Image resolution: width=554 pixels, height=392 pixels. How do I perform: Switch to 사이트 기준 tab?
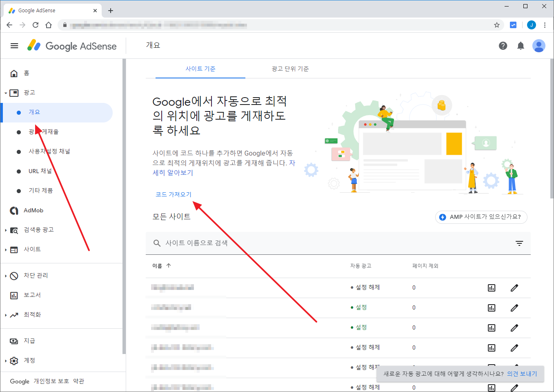click(200, 69)
